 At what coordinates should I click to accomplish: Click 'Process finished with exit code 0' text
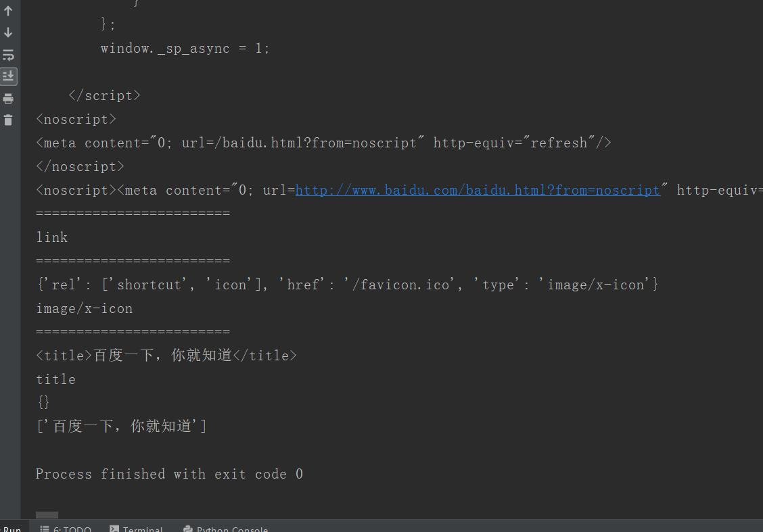(169, 474)
